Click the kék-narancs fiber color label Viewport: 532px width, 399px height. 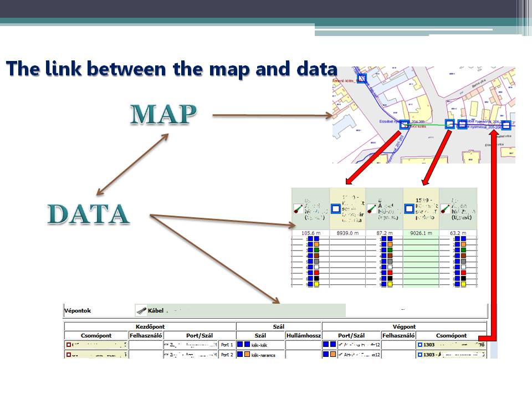[263, 355]
